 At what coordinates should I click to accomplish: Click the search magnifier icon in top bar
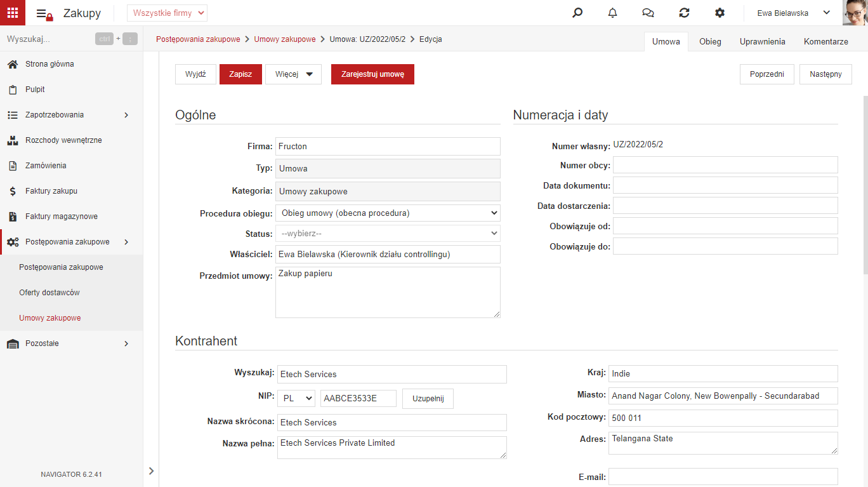coord(577,13)
